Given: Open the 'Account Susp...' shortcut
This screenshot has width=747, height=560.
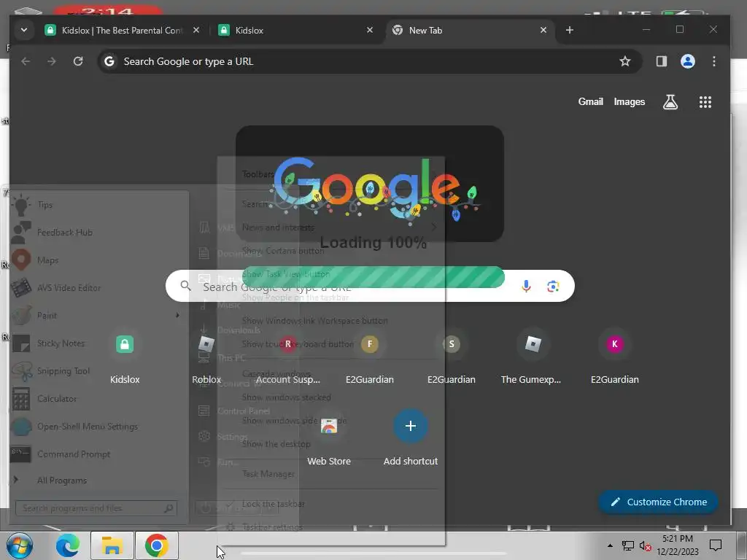Looking at the screenshot, I should [287, 357].
